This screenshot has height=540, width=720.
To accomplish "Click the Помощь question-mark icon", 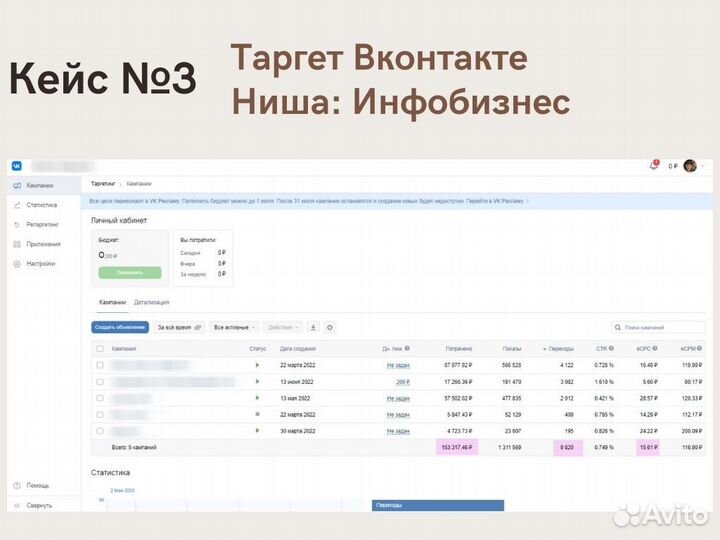I will [17, 485].
